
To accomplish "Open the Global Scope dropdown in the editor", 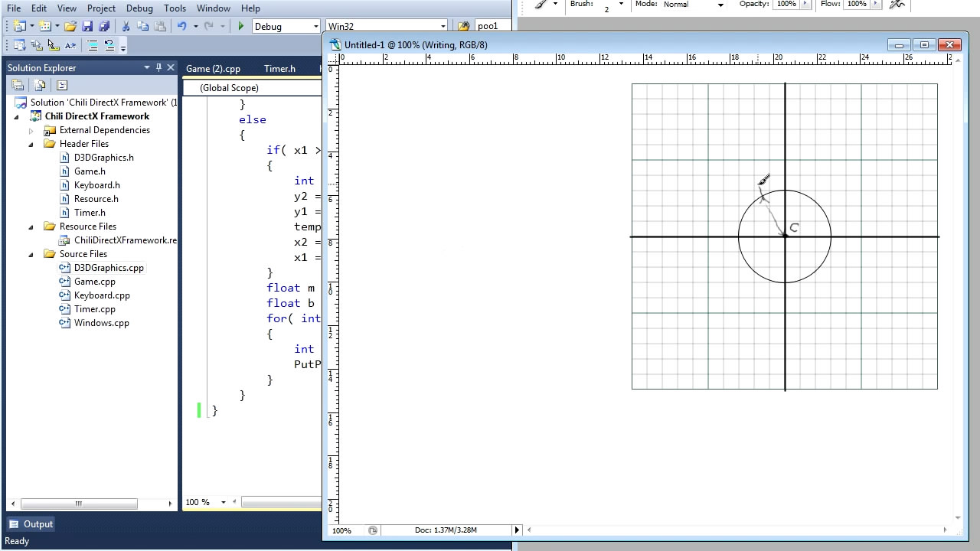I will tap(253, 87).
